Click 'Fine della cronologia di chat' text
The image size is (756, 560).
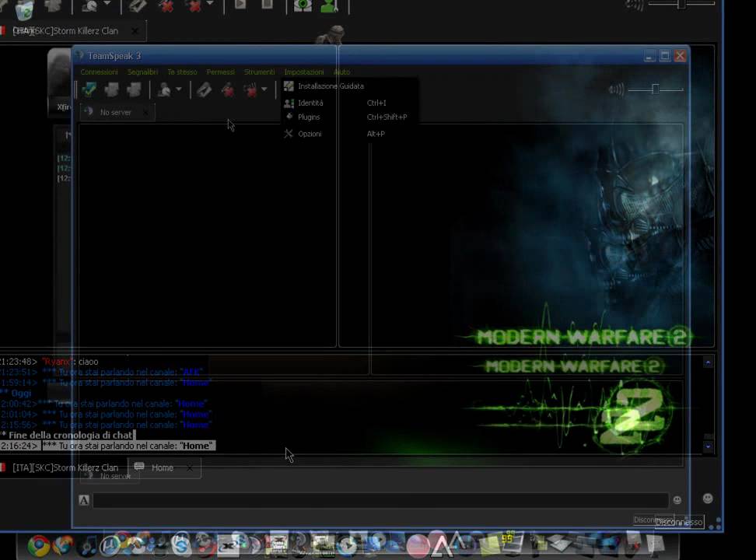tap(71, 435)
